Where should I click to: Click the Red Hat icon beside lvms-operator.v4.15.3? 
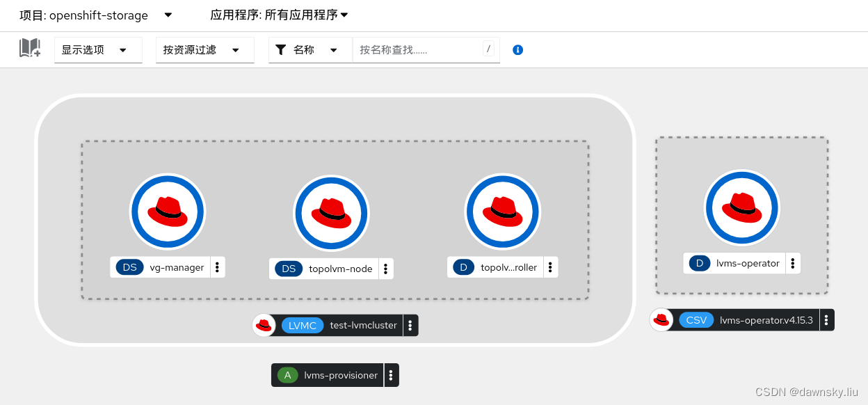click(x=661, y=320)
